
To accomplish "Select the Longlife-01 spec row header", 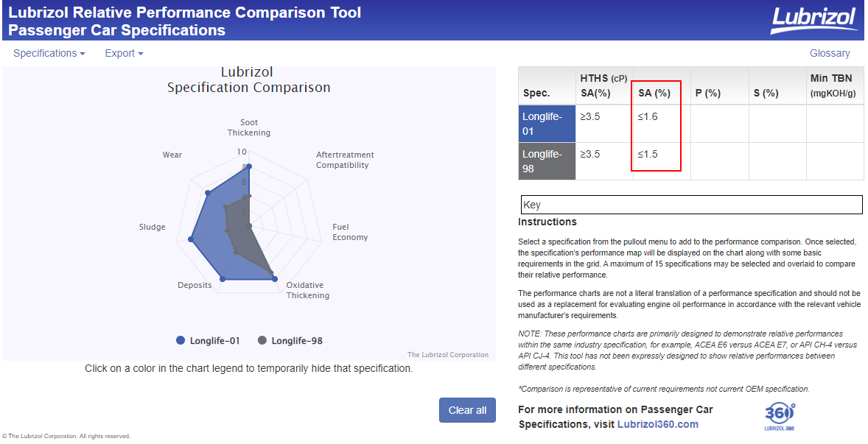I will (547, 124).
